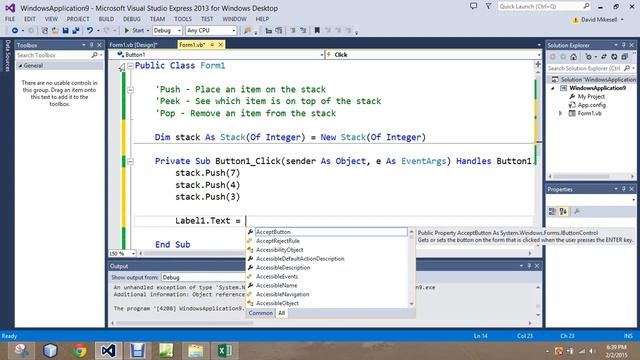Viewport: 640px width, 360px height.
Task: Click the volume icon in system tray
Action: click(591, 351)
